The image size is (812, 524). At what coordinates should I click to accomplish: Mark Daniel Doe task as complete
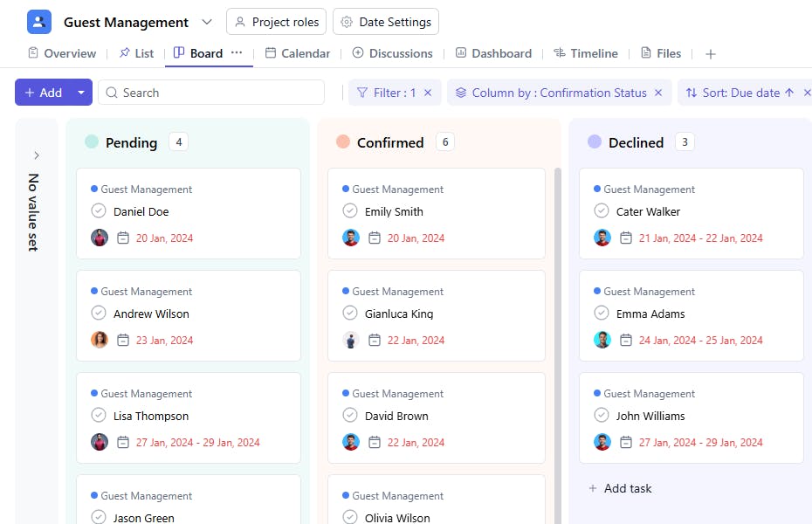point(99,211)
